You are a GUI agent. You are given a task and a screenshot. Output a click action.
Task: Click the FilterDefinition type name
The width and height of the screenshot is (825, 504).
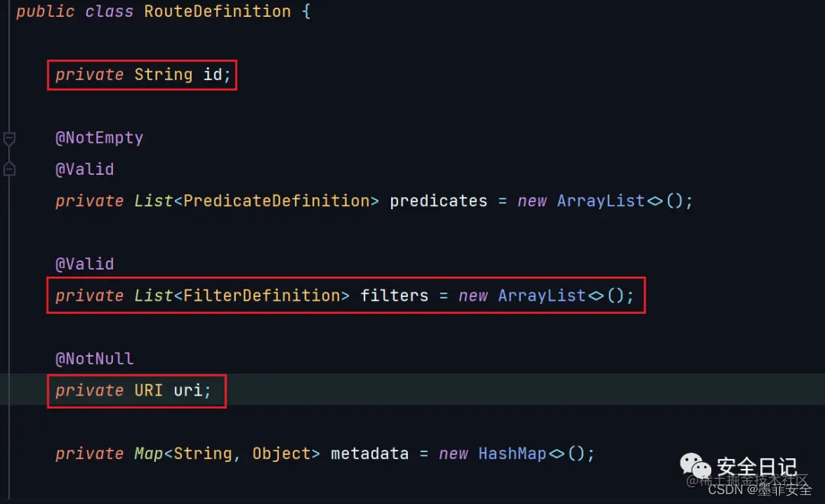point(261,295)
